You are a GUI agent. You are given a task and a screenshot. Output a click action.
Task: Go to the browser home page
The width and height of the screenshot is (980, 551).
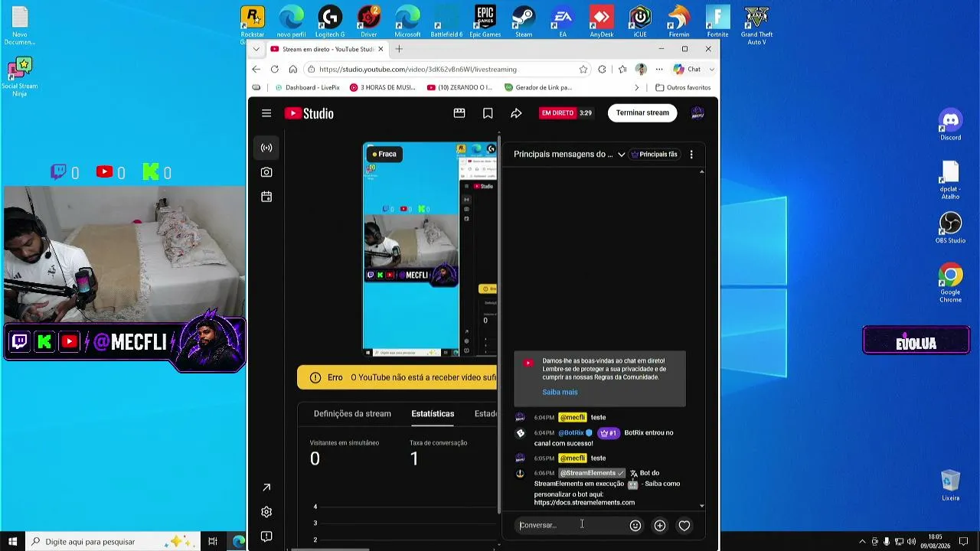[292, 69]
